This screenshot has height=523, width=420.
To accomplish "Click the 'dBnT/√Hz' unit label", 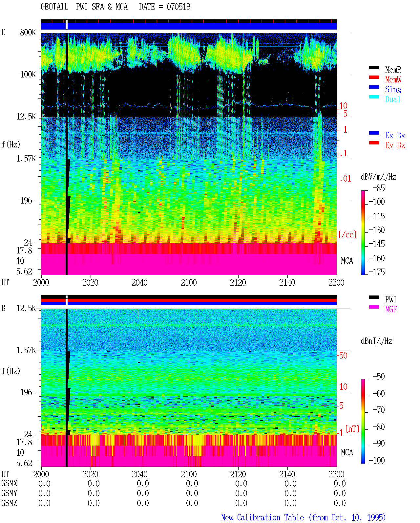I will click(377, 341).
